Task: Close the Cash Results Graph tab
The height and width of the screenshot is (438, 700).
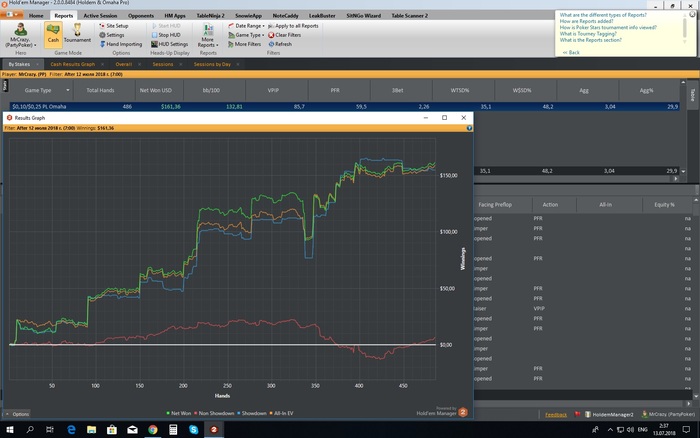Action: point(102,64)
